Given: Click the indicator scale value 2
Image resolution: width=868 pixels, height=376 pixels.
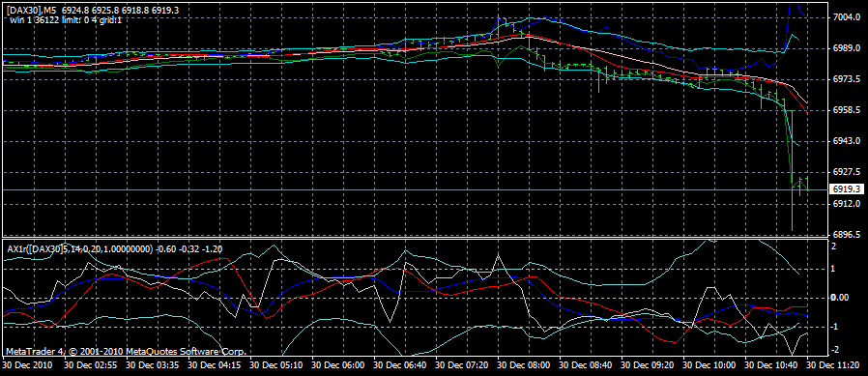Looking at the screenshot, I should (x=833, y=246).
